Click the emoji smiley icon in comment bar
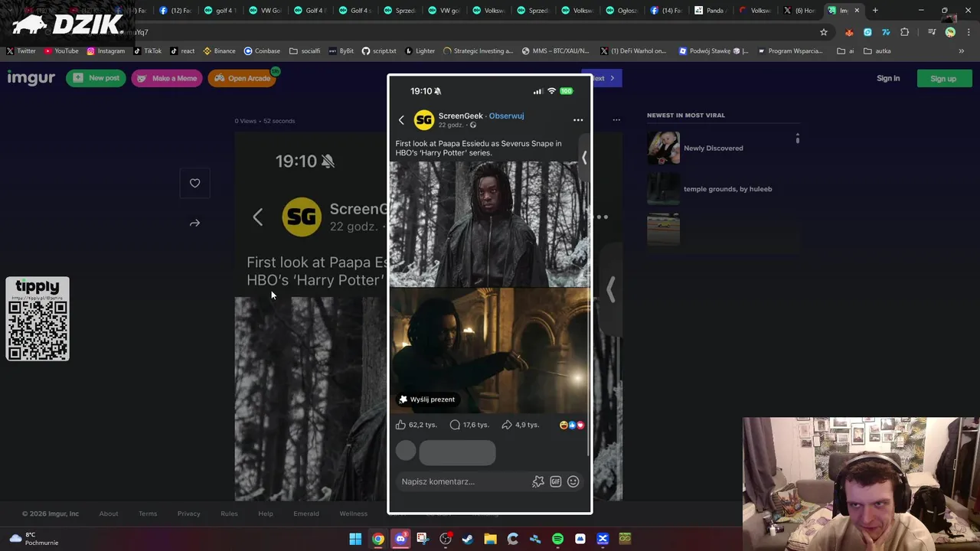The height and width of the screenshot is (551, 980). 573,481
